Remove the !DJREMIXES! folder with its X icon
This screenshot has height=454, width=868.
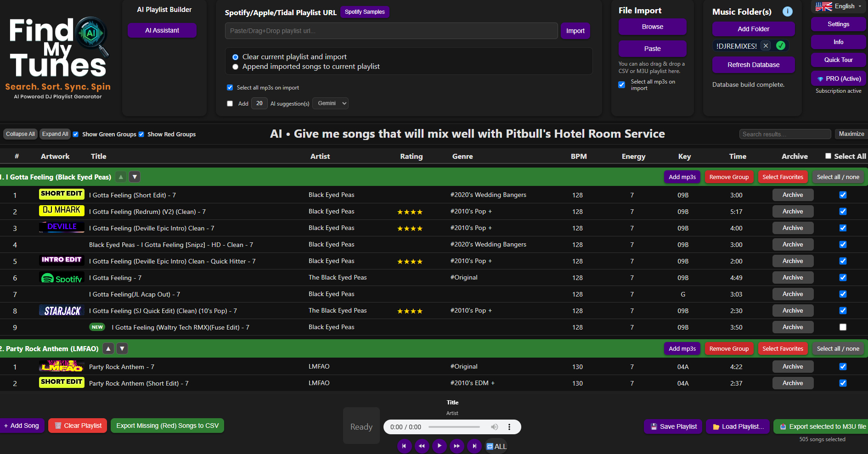pyautogui.click(x=766, y=45)
